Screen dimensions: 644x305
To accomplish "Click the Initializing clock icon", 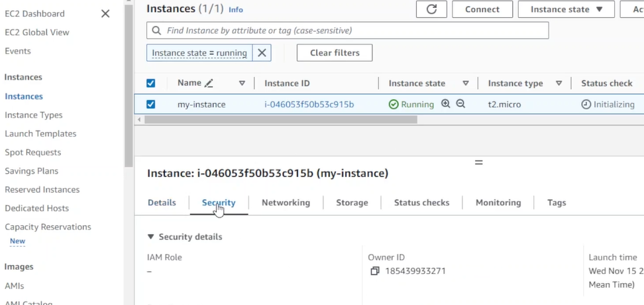I will coord(586,104).
